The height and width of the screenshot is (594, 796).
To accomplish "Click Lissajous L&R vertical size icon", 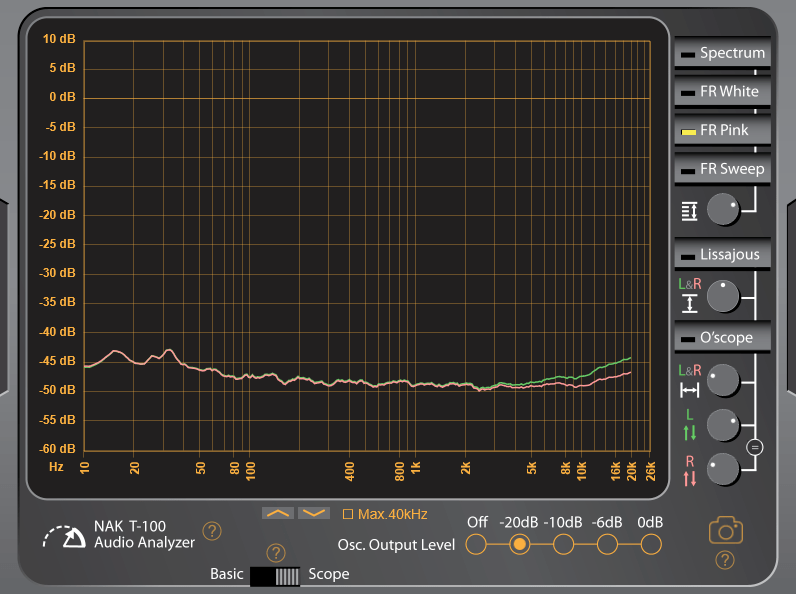I will click(689, 304).
